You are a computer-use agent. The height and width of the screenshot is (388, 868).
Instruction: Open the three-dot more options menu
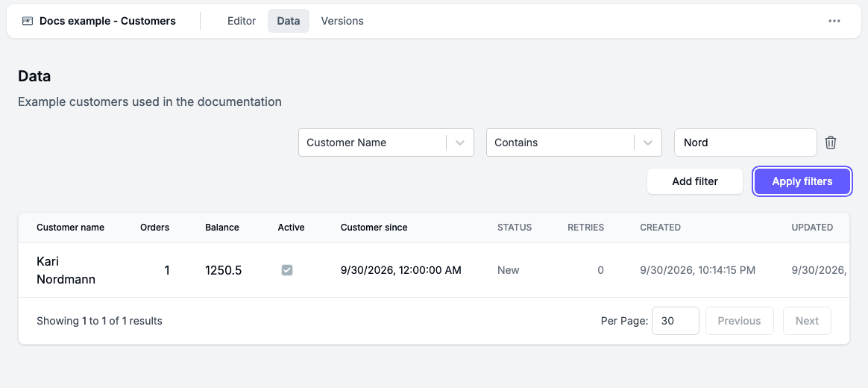tap(834, 21)
